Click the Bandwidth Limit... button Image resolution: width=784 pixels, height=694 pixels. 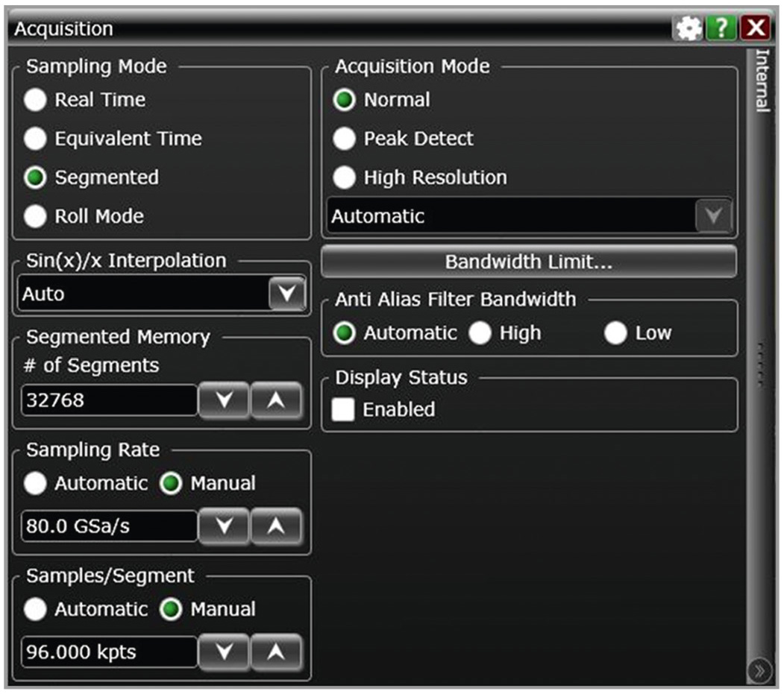tap(528, 262)
